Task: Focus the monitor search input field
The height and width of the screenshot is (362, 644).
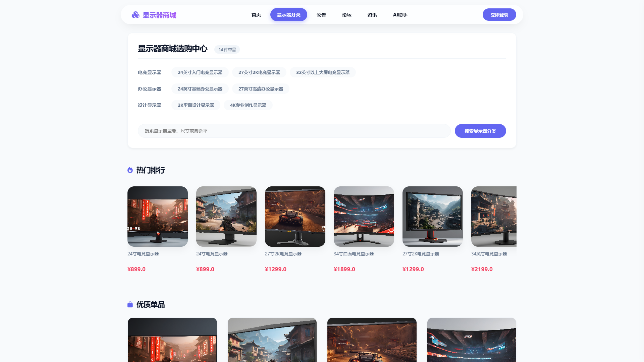Action: [x=294, y=131]
